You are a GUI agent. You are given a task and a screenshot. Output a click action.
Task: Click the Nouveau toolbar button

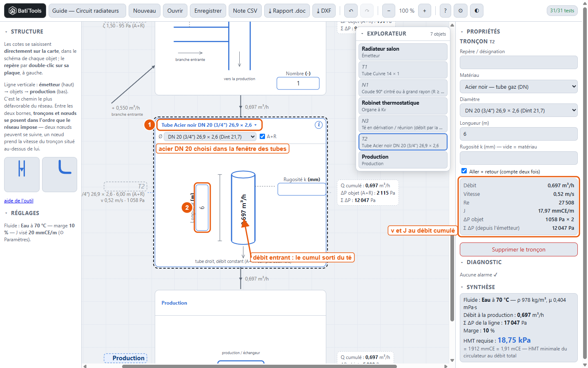tap(145, 11)
